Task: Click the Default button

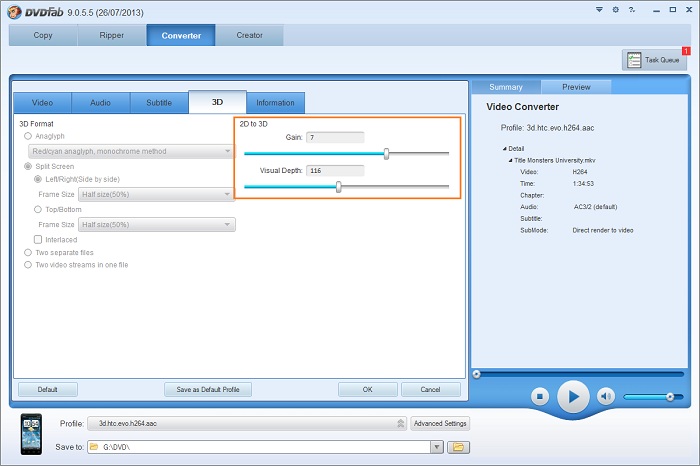Action: [x=48, y=389]
